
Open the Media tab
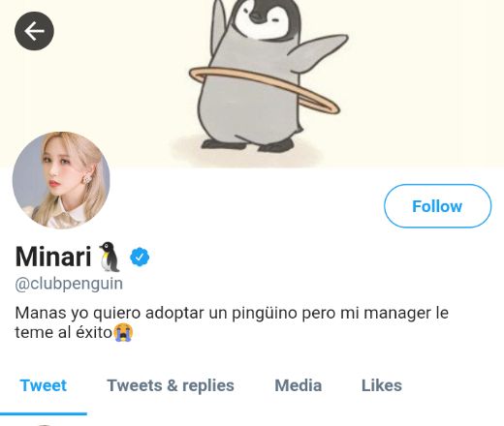[x=299, y=385]
